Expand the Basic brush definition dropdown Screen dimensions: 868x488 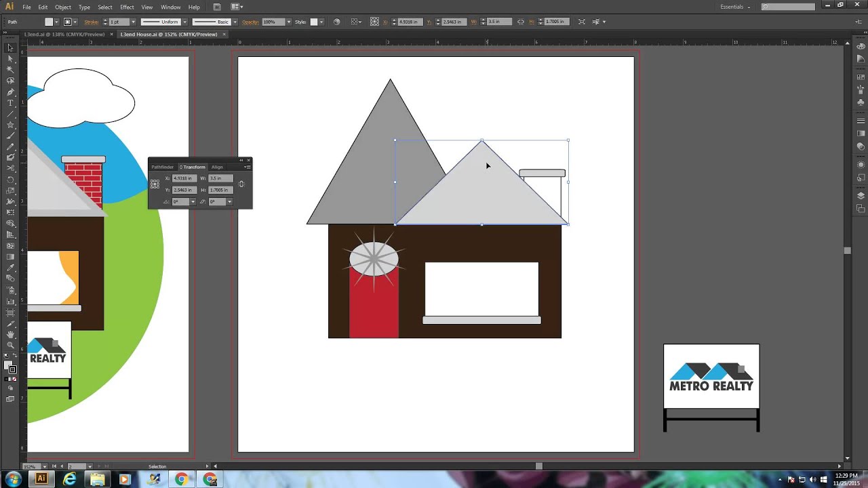click(235, 22)
